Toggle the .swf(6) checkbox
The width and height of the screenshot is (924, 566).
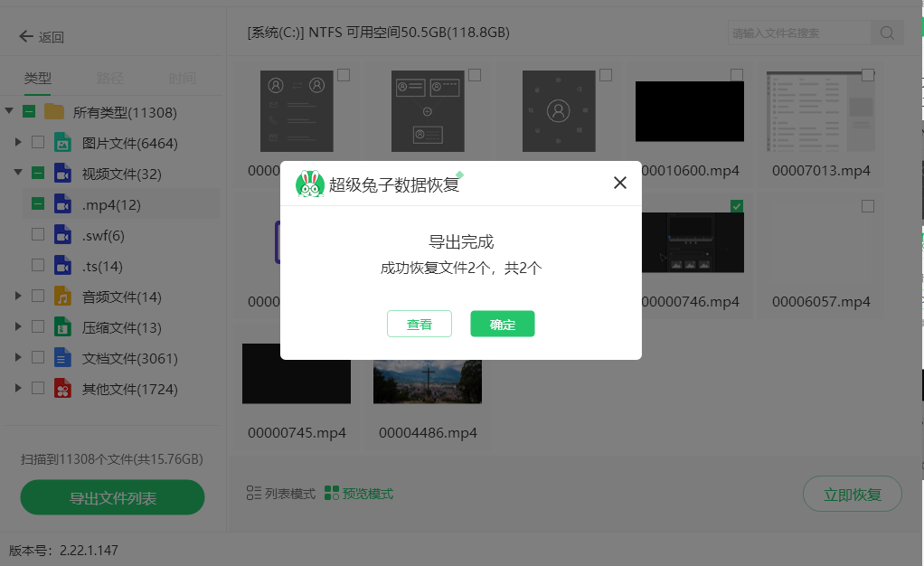pyautogui.click(x=38, y=235)
